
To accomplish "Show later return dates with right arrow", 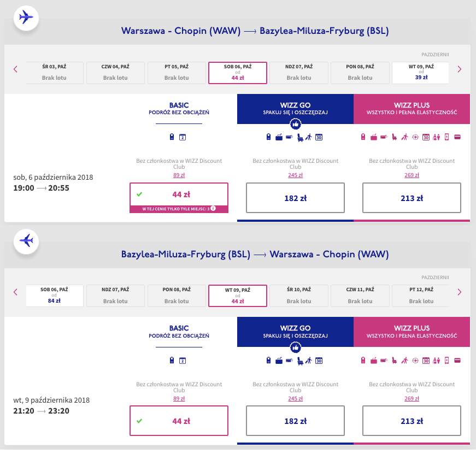I will click(459, 292).
